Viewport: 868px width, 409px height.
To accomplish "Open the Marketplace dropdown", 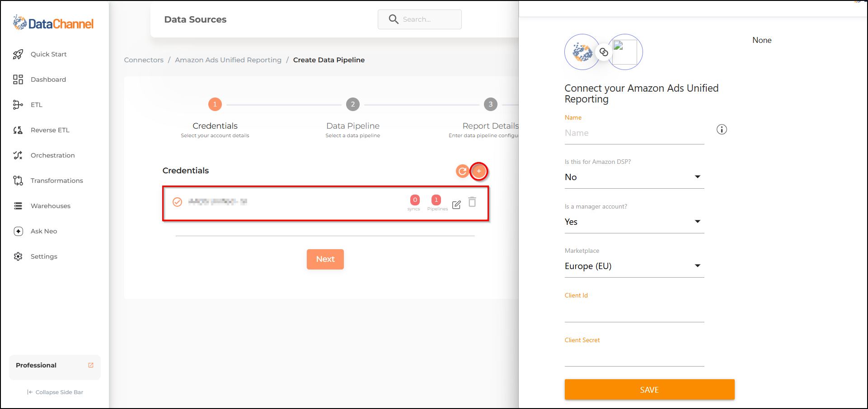I will tap(634, 266).
